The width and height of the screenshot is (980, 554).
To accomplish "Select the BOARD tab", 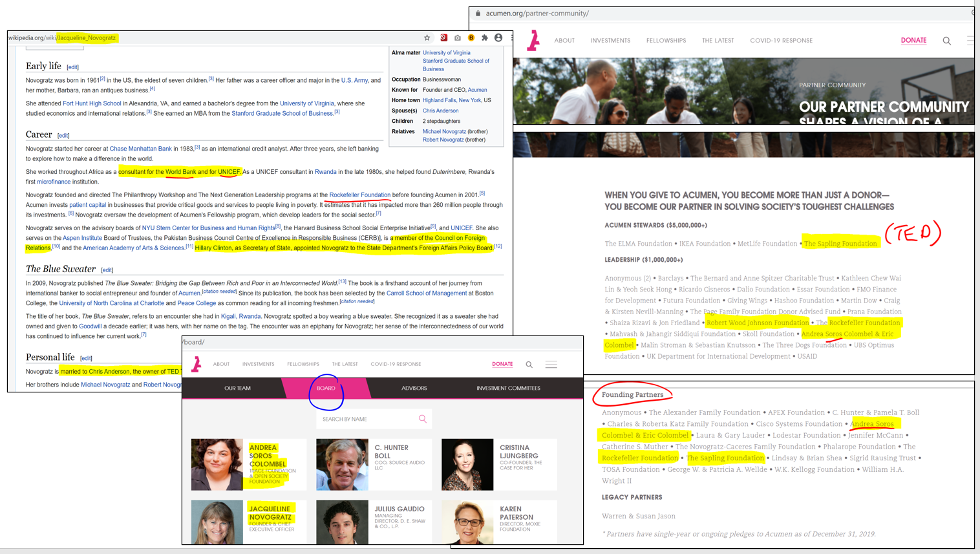I will tap(326, 388).
